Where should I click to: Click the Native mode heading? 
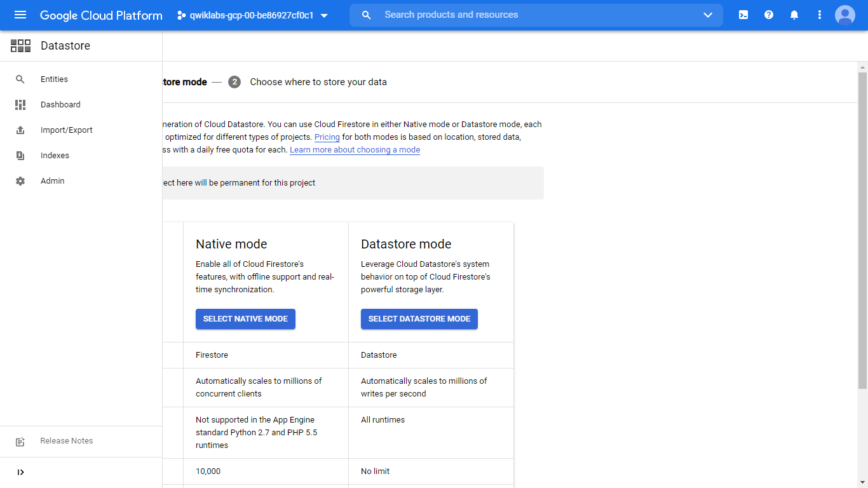coord(231,244)
